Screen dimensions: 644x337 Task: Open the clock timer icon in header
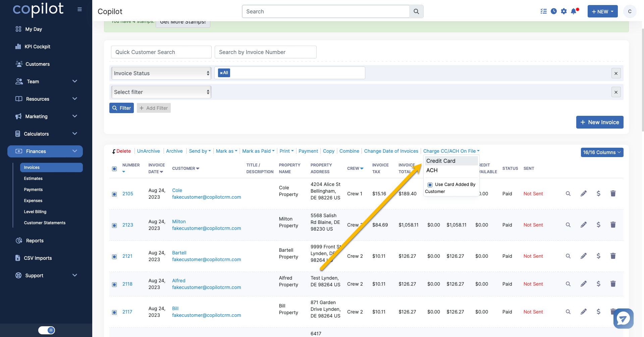coord(554,11)
